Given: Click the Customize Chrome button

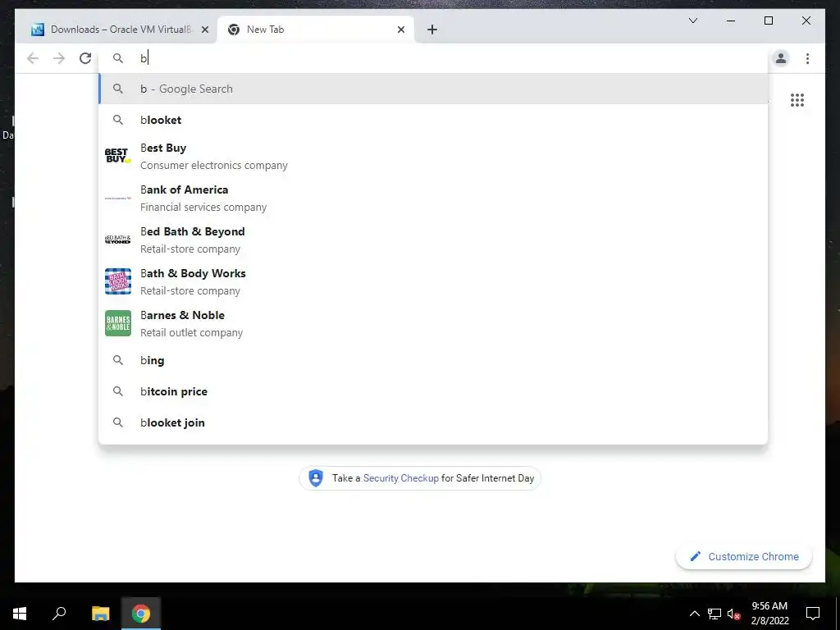Looking at the screenshot, I should tap(744, 557).
